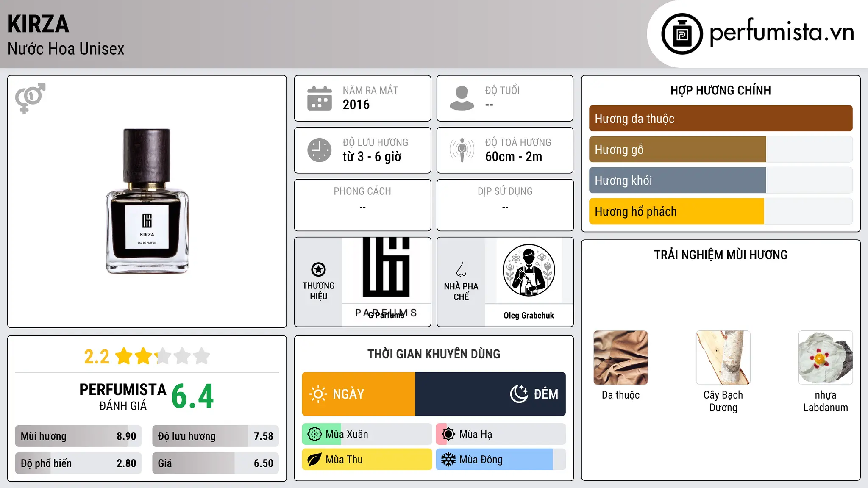This screenshot has width=868, height=488.
Task: Click the Dịp sử dụng card heading
Action: (x=505, y=191)
